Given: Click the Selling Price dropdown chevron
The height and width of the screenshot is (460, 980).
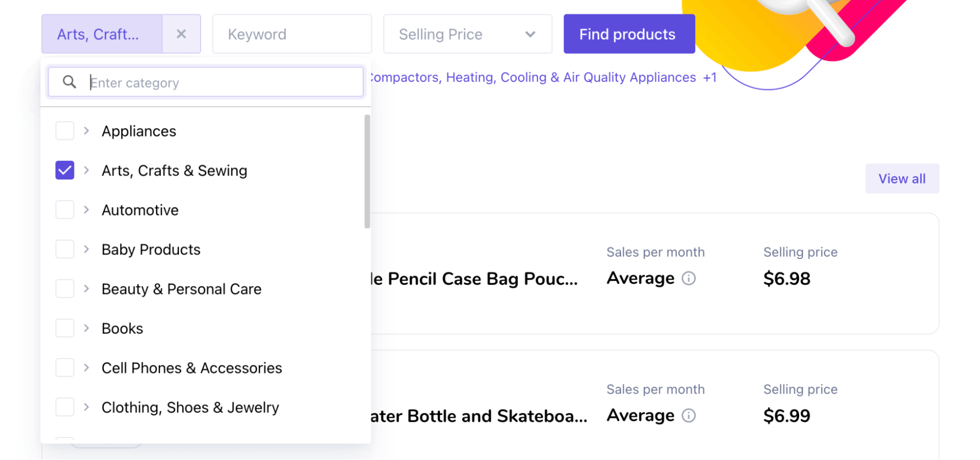Looking at the screenshot, I should [530, 34].
